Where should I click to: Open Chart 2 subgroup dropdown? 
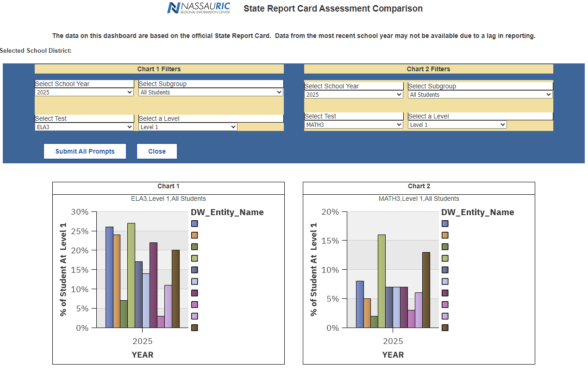480,94
